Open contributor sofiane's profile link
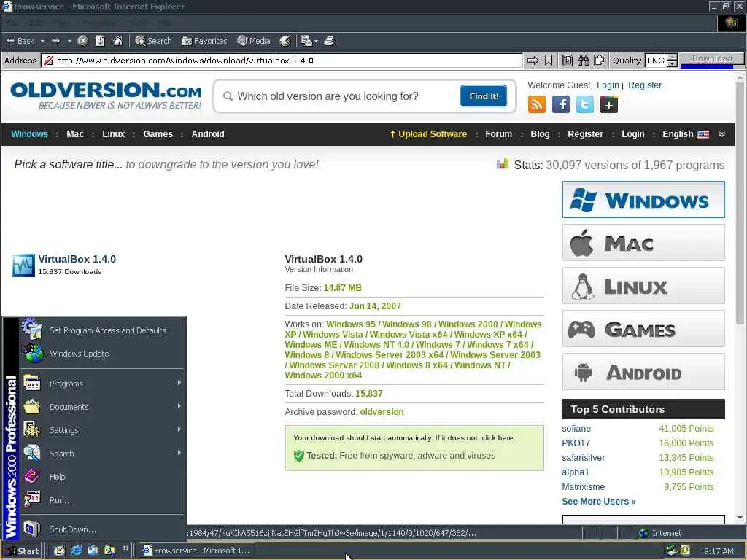Screen dimensions: 747x560 point(576,429)
